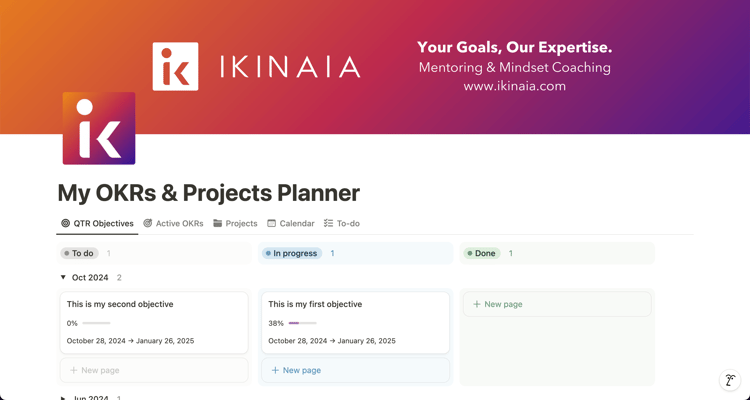This screenshot has width=750, height=400.
Task: Add New page under In progress
Action: (355, 370)
